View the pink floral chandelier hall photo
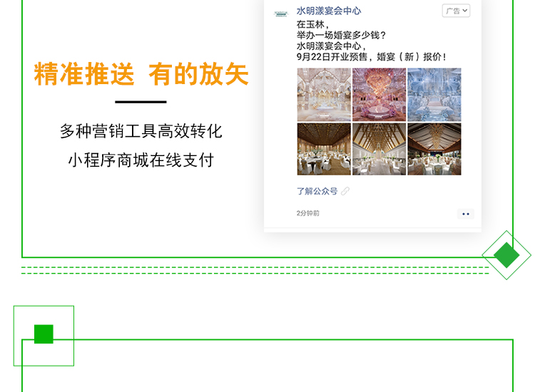 [x=379, y=94]
